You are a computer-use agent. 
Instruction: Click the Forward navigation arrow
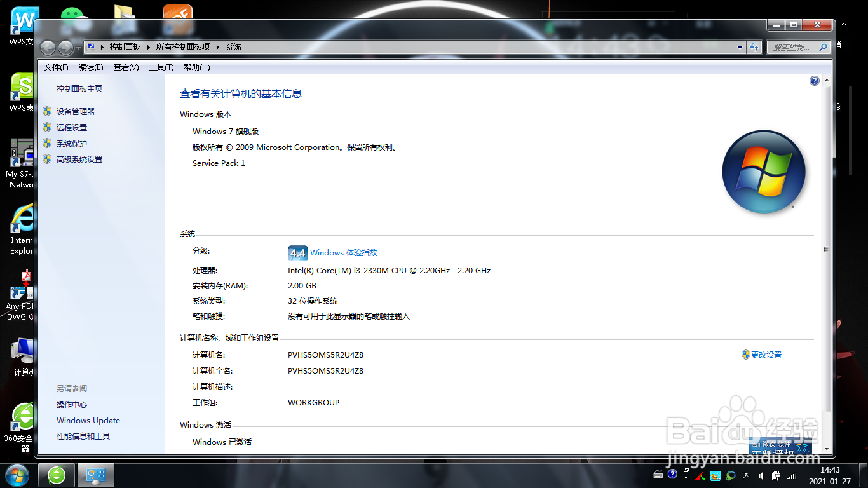65,48
